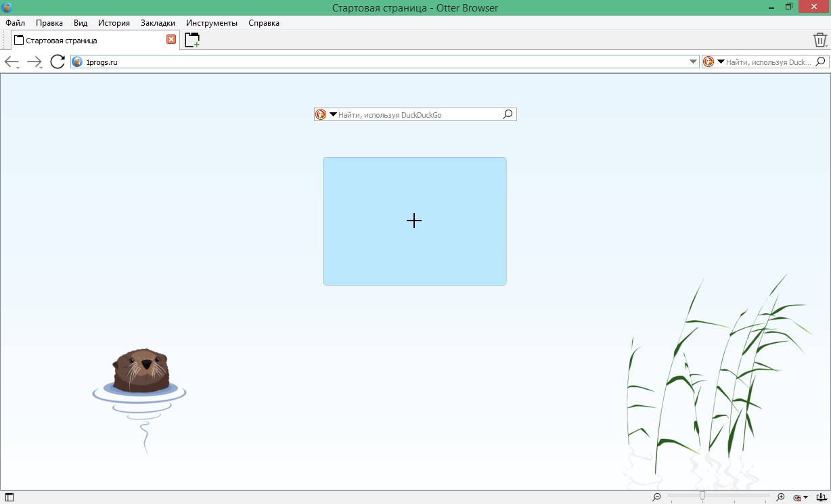The height and width of the screenshot is (504, 831).
Task: Click the Back navigation arrow
Action: tap(11, 62)
